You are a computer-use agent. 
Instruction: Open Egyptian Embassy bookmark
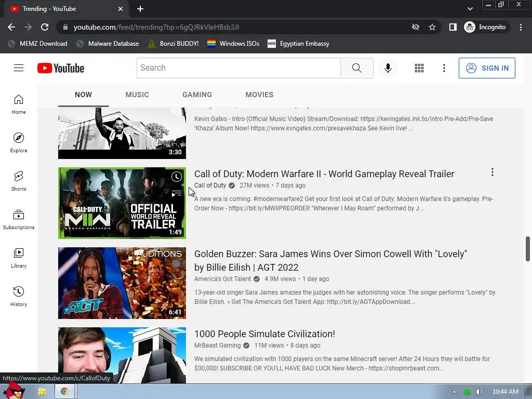tap(299, 44)
